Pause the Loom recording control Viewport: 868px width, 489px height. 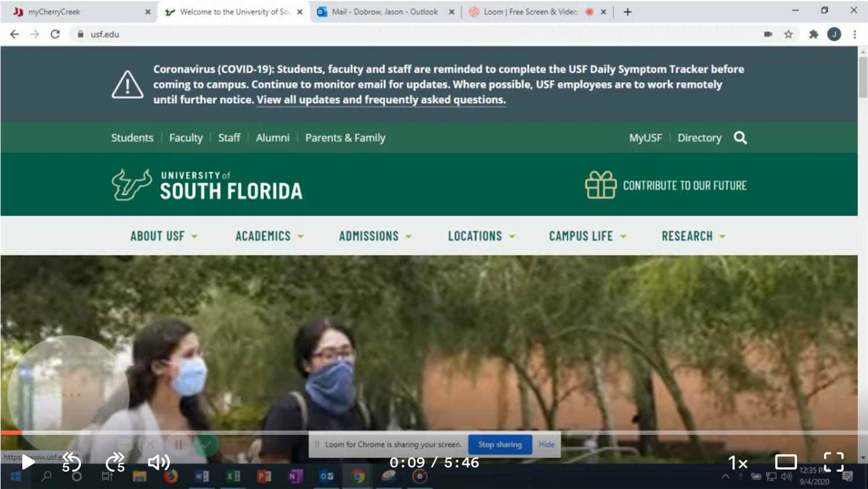(x=178, y=444)
